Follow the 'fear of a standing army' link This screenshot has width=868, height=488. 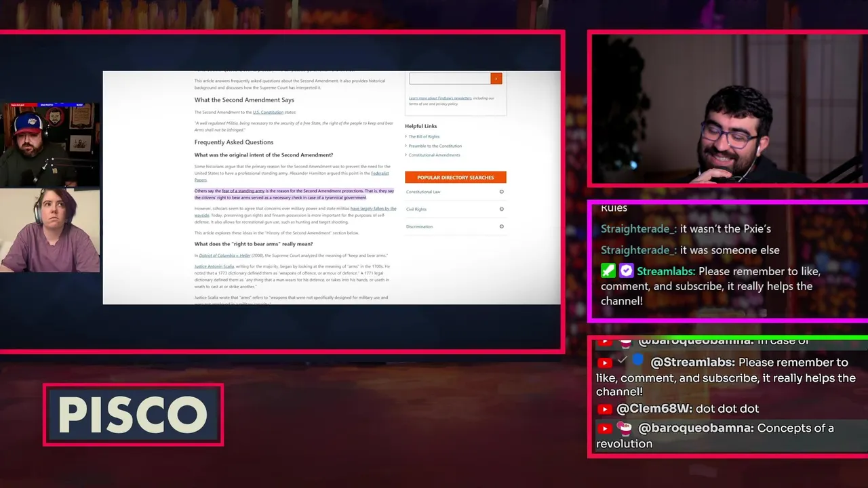point(243,191)
